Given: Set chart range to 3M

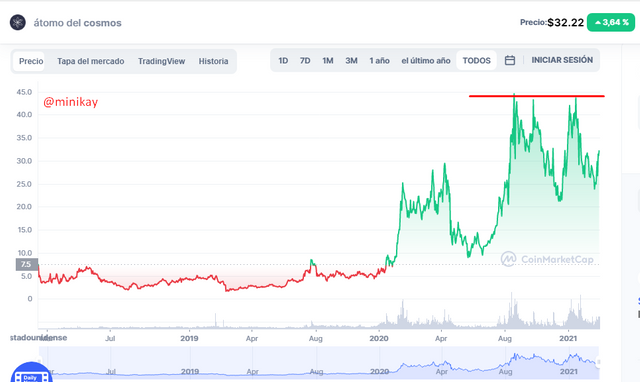Looking at the screenshot, I should [351, 61].
